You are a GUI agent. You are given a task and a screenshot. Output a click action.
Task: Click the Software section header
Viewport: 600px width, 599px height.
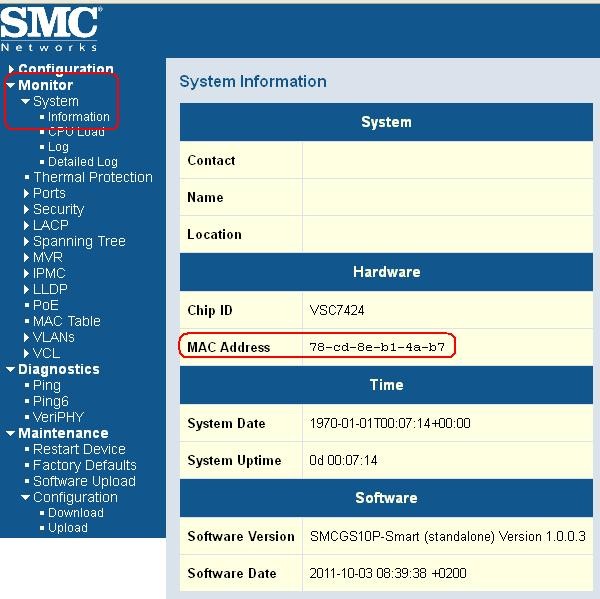pos(386,498)
